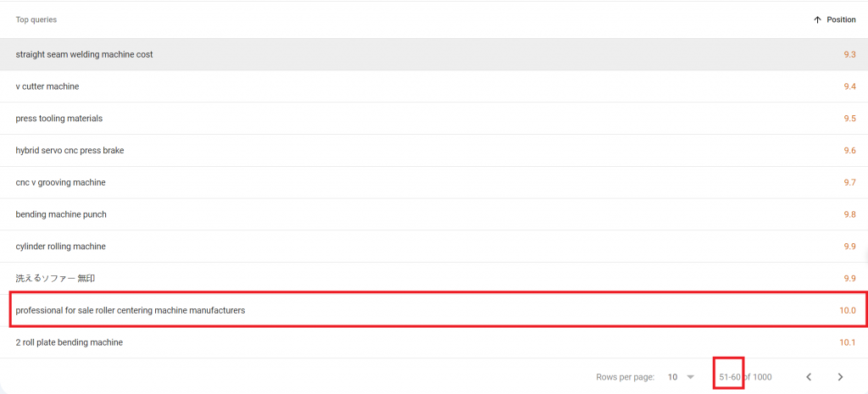Click the 51-60 of 1000 page indicator

click(x=745, y=377)
